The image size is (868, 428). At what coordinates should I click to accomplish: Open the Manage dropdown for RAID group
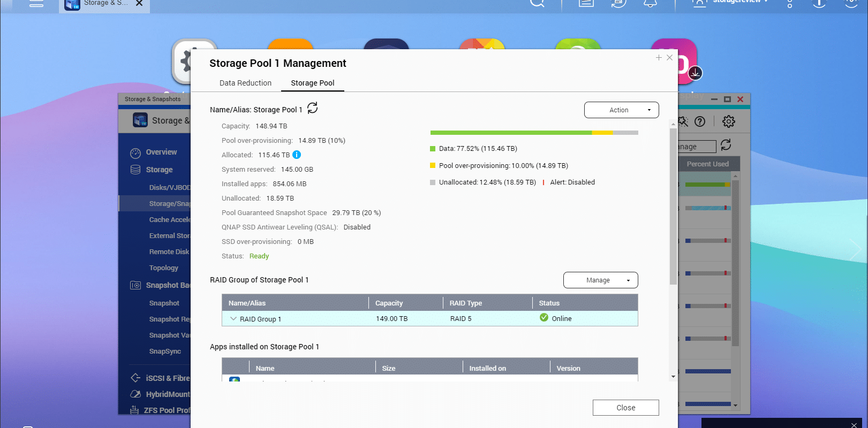tap(600, 280)
